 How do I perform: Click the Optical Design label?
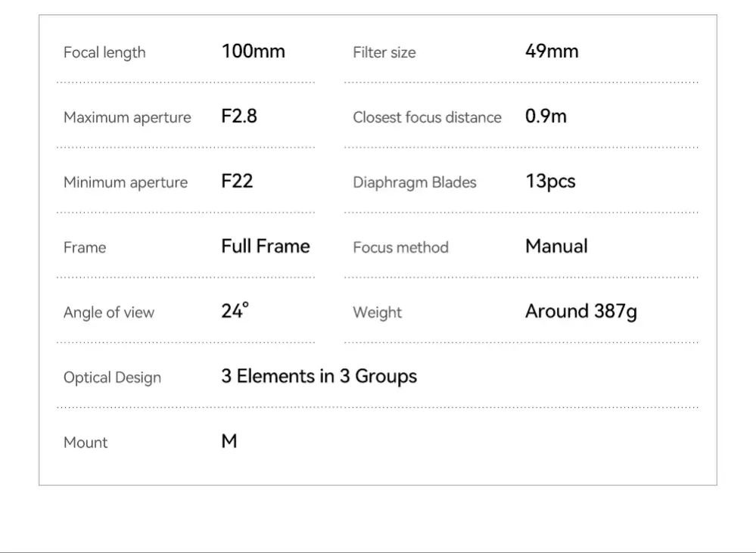point(112,378)
